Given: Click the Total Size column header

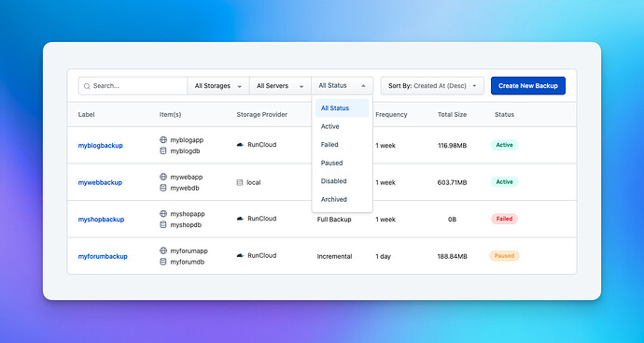Looking at the screenshot, I should coord(452,114).
